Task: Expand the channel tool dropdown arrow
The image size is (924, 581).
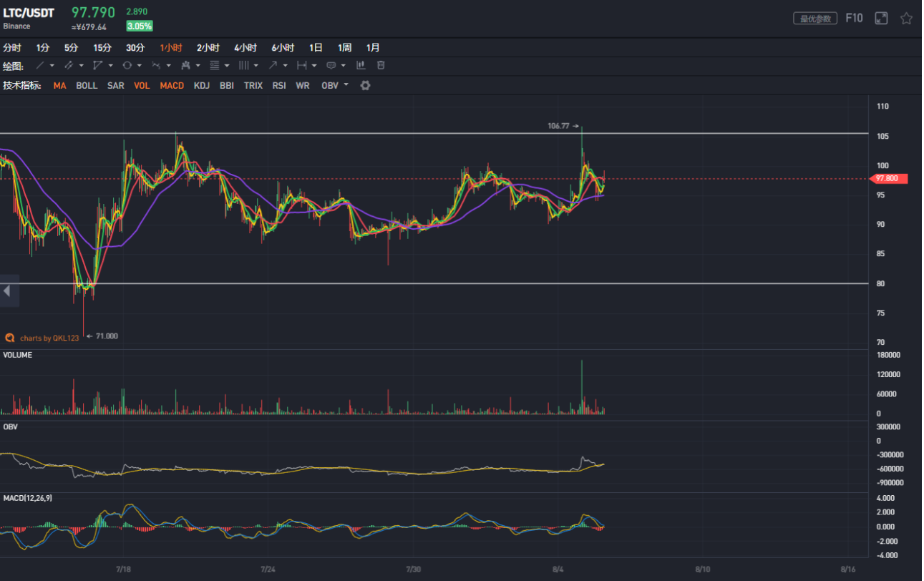Action: 82,66
